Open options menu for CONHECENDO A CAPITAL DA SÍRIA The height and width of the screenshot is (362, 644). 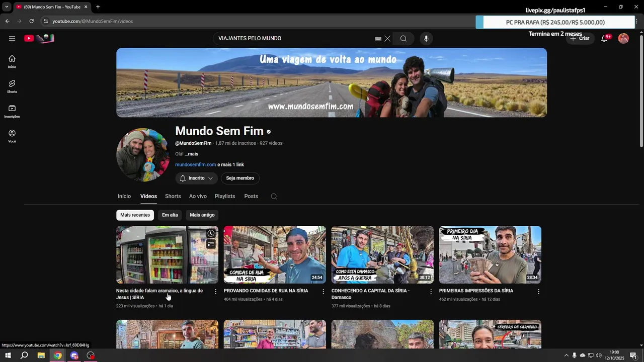tap(431, 292)
